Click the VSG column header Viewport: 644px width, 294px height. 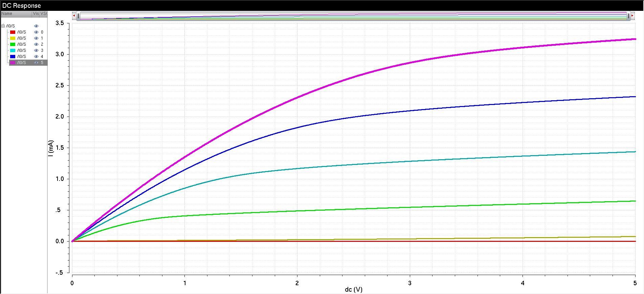[44, 14]
